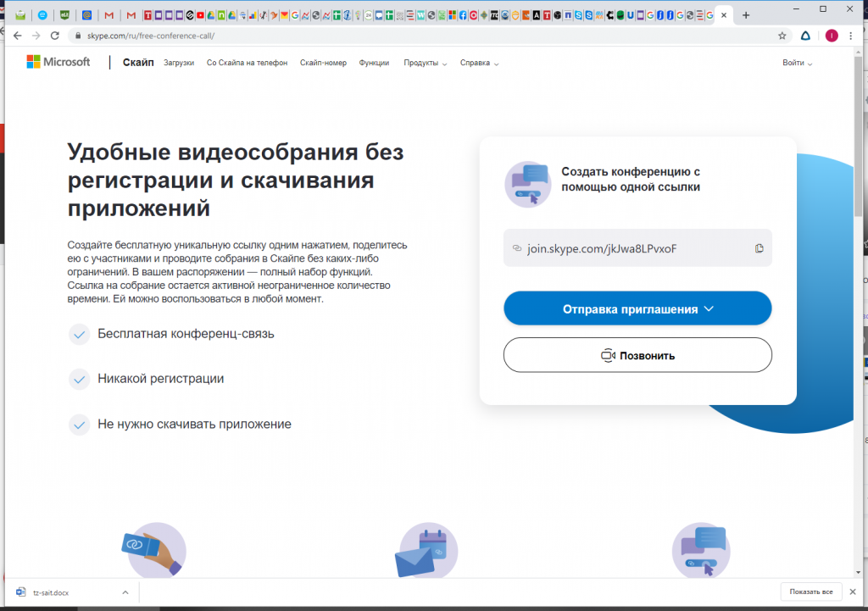
Task: Expand the Продукты menu
Action: [425, 63]
